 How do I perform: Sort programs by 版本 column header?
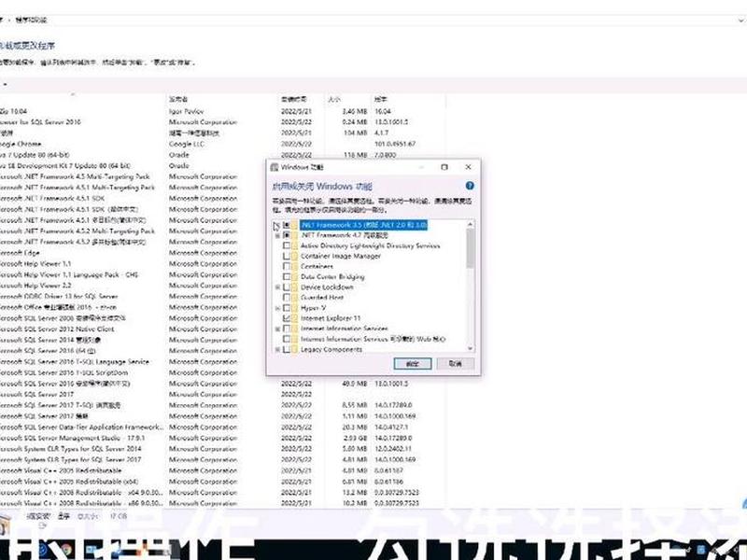pyautogui.click(x=380, y=100)
